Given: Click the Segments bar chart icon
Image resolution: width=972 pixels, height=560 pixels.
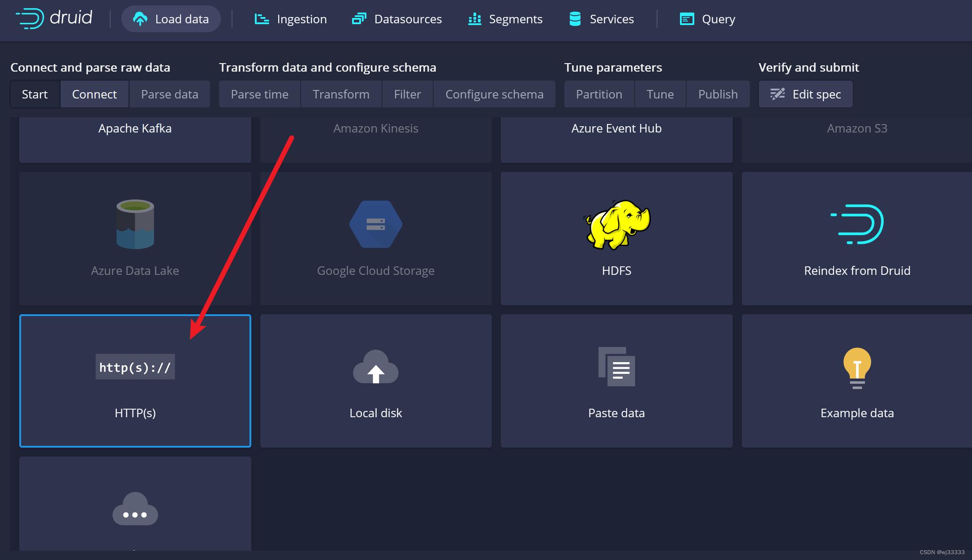Looking at the screenshot, I should tap(474, 19).
